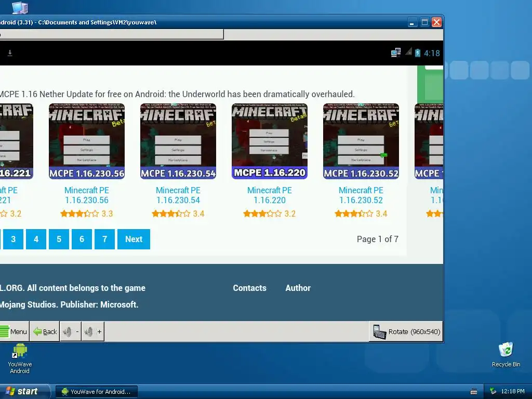Viewport: 532px width, 399px height.
Task: Open the MCPE 1.16.230.54 thumbnail
Action: pyautogui.click(x=178, y=141)
